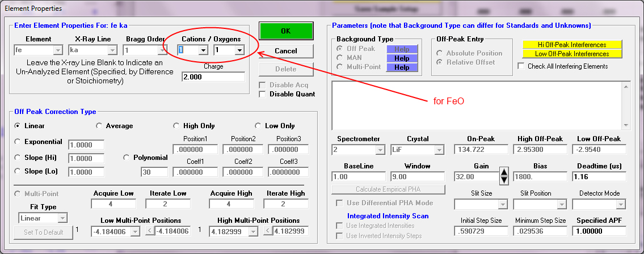Click the green OK button
The image size is (644, 254).
pos(286,31)
